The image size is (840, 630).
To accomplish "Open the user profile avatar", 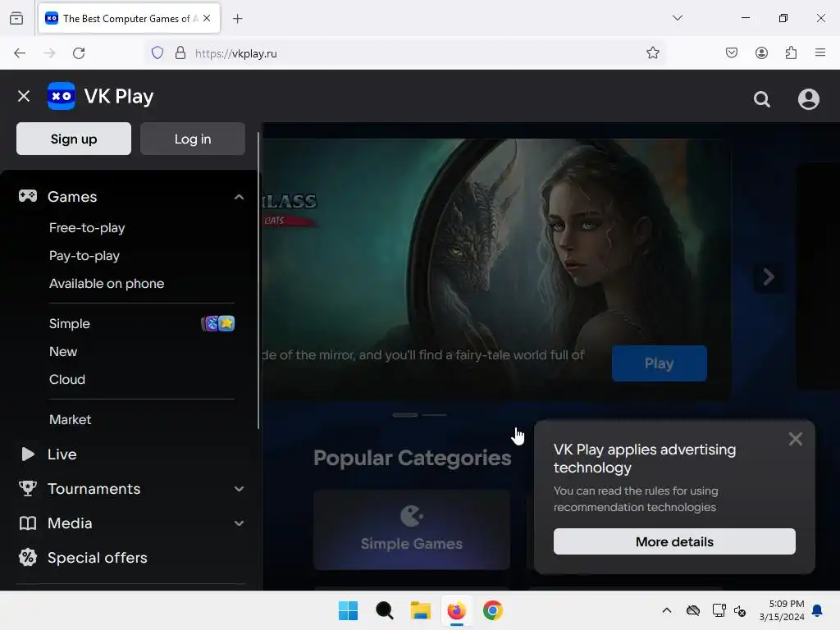I will 808,99.
